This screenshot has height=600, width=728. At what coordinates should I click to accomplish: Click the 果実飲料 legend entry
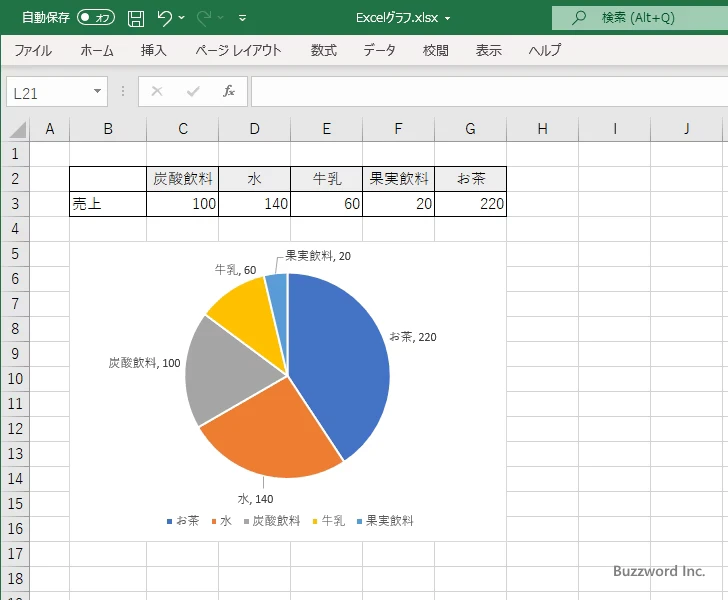pos(385,521)
